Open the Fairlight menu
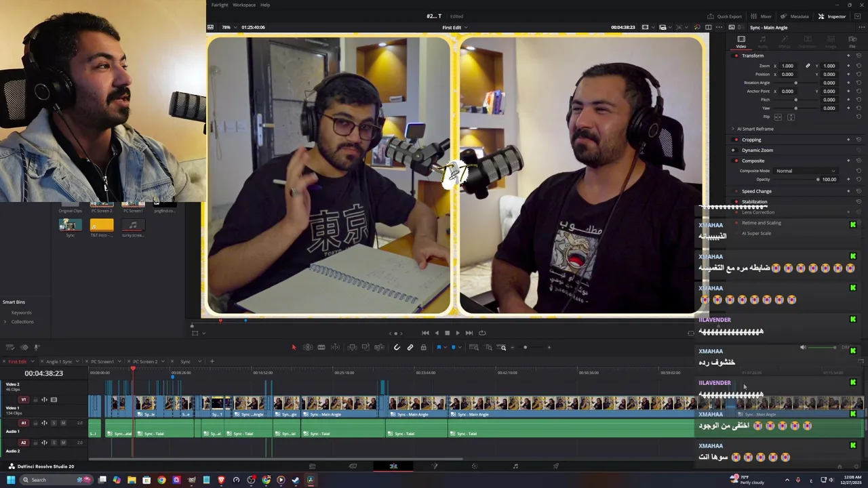 point(219,5)
